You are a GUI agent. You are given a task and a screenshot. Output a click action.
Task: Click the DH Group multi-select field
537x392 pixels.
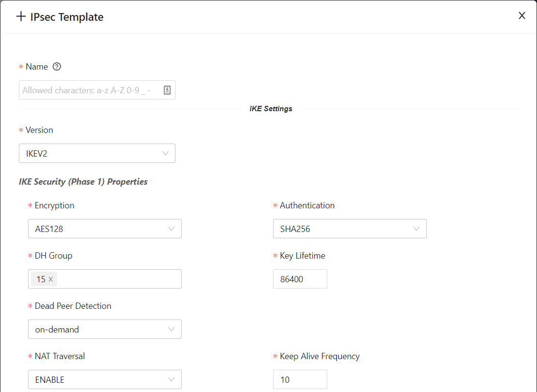coord(105,279)
